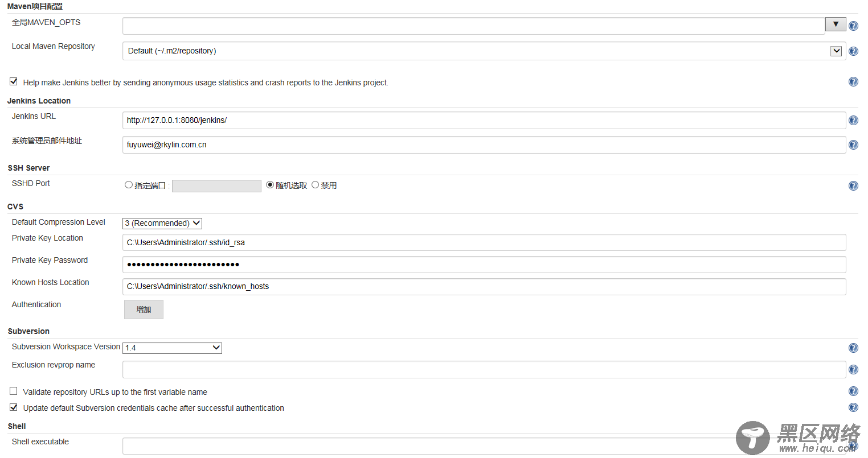This screenshot has width=868, height=458.
Task: Uncheck Update default Subversion credentials cache
Action: (x=14, y=407)
